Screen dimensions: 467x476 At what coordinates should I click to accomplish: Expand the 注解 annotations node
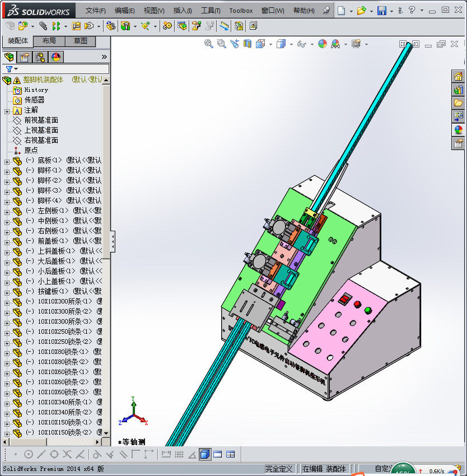pyautogui.click(x=7, y=111)
